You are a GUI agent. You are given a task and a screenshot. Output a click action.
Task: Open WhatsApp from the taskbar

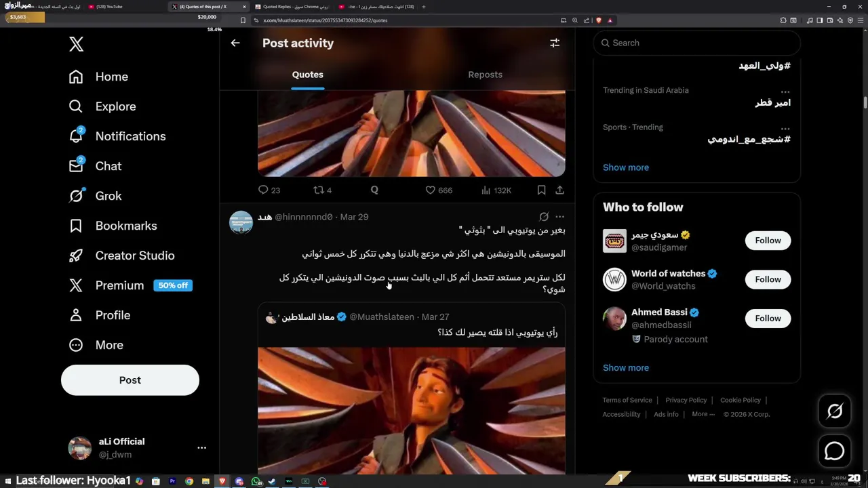(256, 481)
